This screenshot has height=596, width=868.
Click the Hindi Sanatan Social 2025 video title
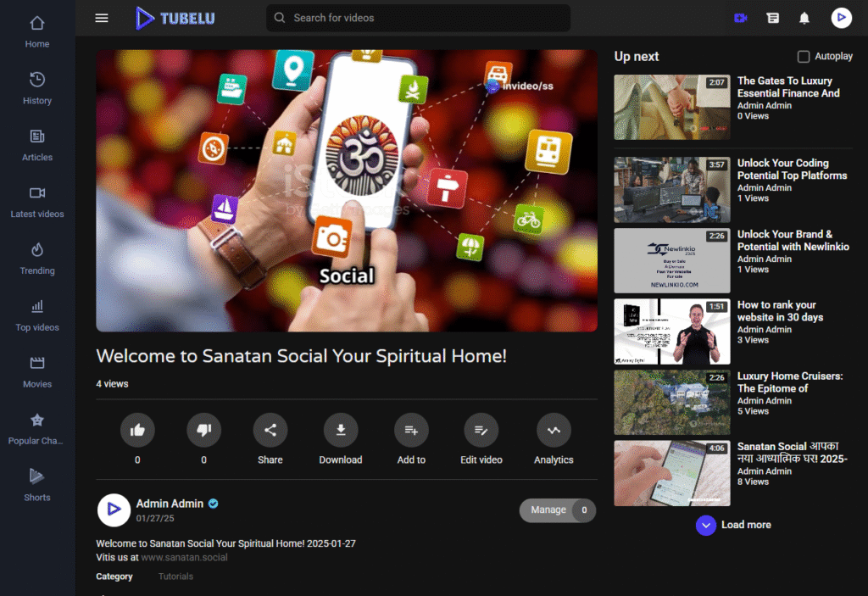[793, 453]
